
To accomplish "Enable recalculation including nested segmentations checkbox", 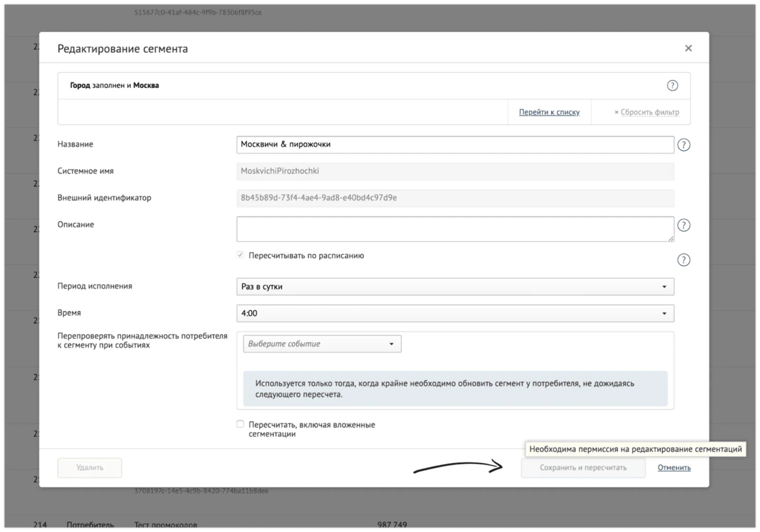I will pos(240,424).
